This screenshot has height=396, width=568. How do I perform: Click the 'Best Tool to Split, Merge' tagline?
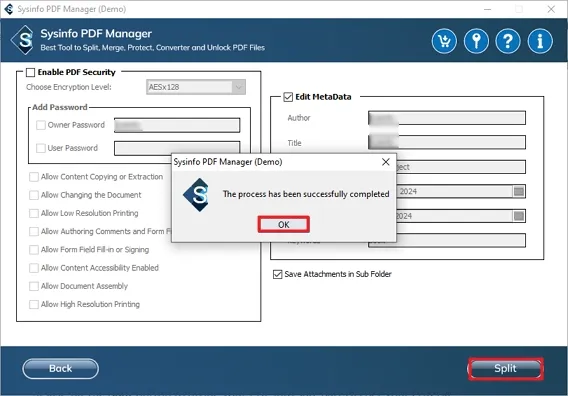(153, 48)
